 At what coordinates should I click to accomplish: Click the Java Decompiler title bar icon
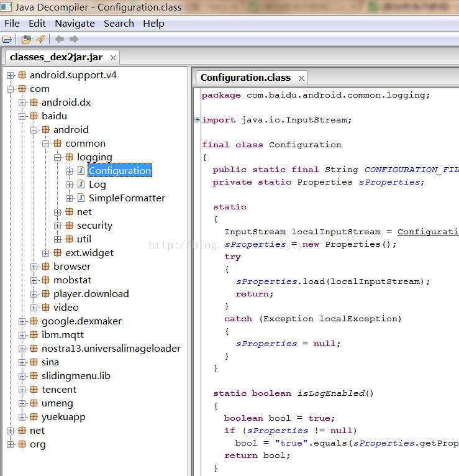6,7
